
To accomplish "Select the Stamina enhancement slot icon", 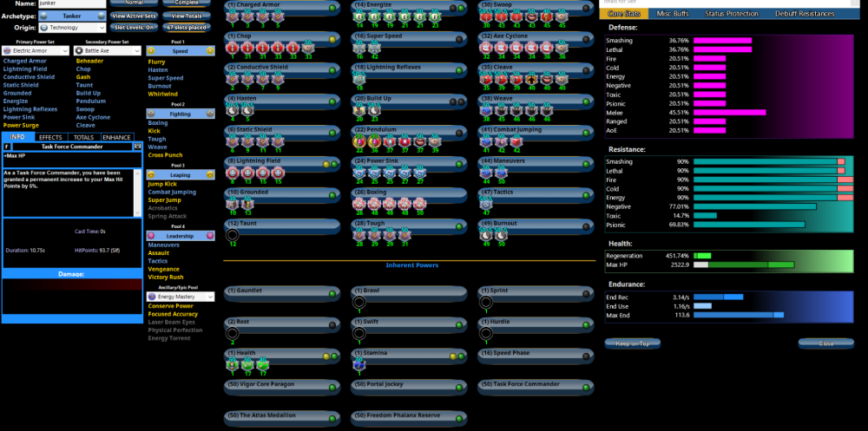I will click(x=358, y=363).
